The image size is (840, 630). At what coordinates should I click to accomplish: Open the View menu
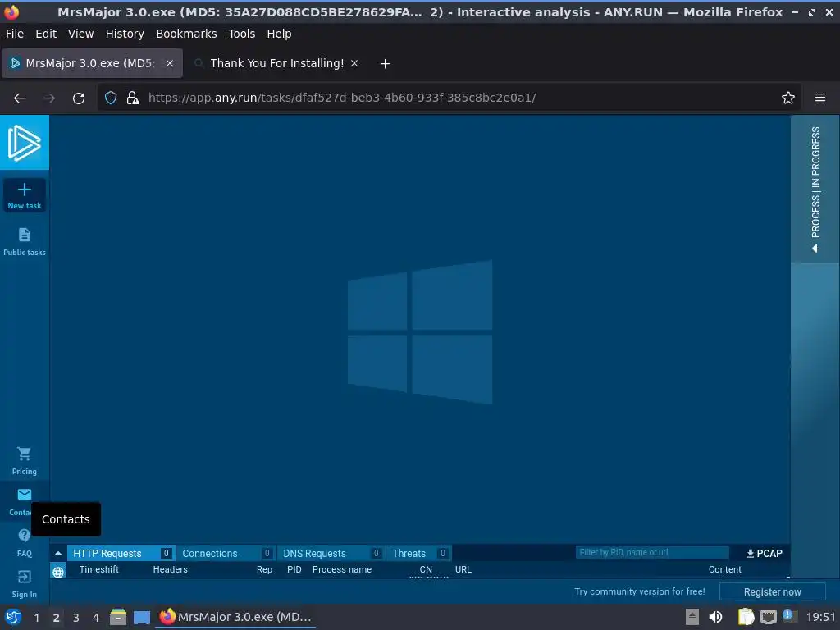[81, 34]
